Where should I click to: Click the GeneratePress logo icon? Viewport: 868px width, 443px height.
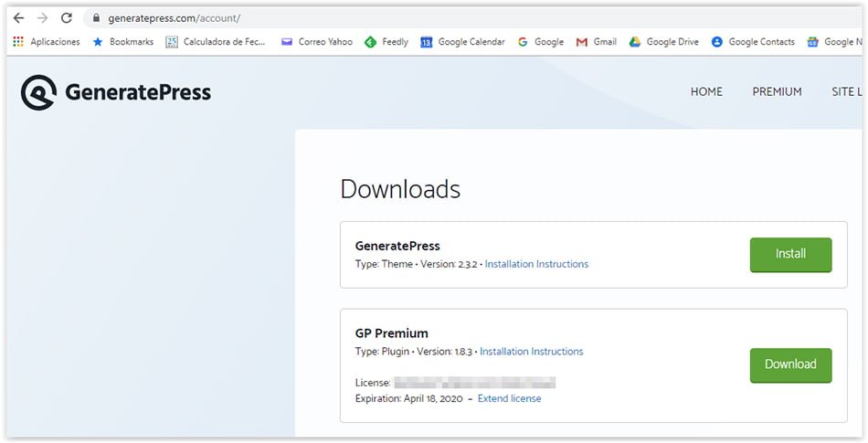pyautogui.click(x=38, y=92)
